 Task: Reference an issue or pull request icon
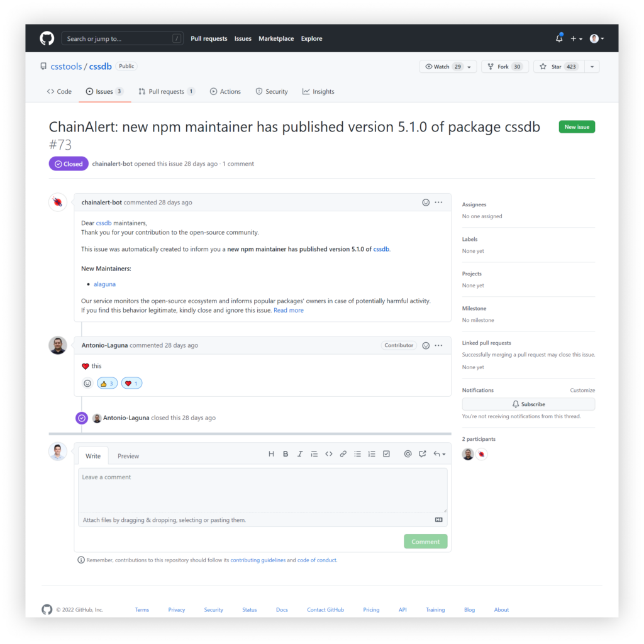(422, 454)
